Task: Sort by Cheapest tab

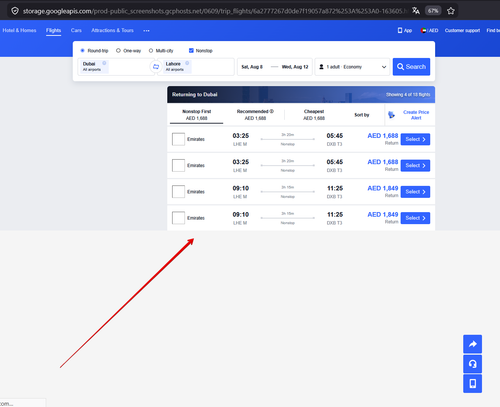Action: tap(314, 115)
